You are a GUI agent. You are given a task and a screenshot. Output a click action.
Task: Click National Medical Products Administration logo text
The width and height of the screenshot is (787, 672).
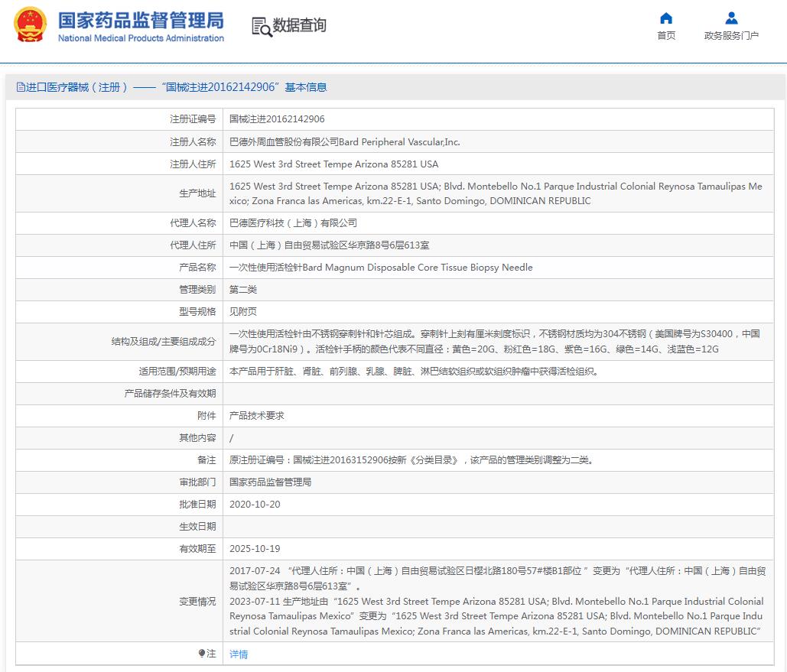(x=141, y=38)
